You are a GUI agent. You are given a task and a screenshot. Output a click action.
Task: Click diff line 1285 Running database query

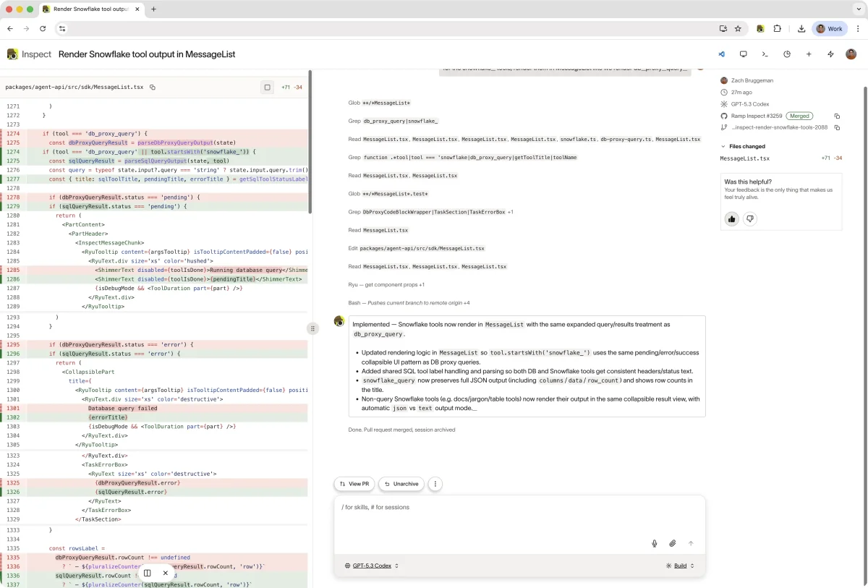point(156,270)
